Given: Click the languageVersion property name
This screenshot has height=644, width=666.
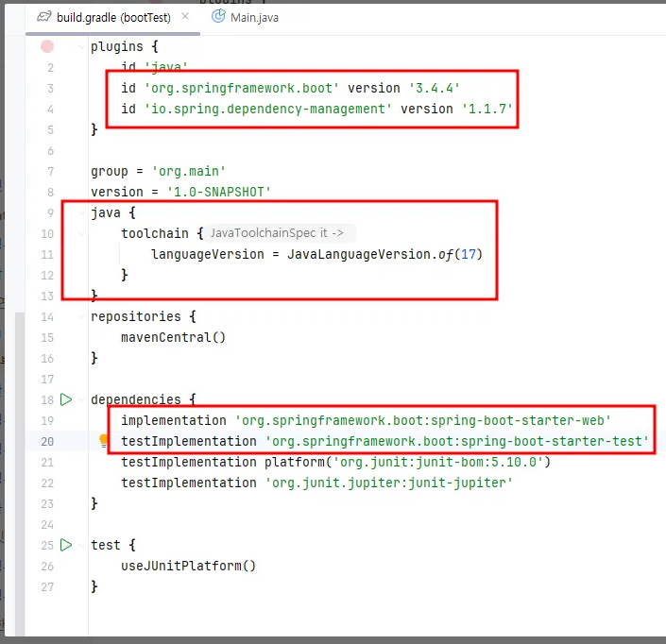Looking at the screenshot, I should click(208, 254).
